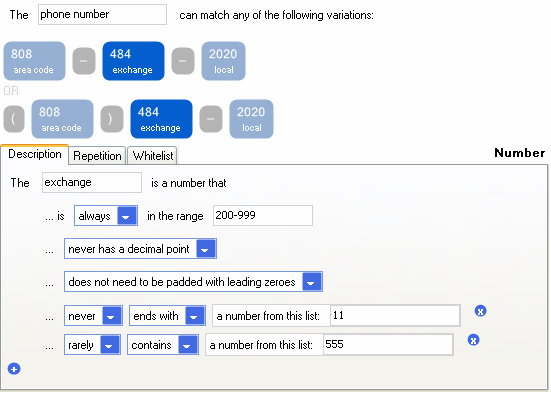The height and width of the screenshot is (395, 551).
Task: Open the Description tab
Action: click(34, 154)
